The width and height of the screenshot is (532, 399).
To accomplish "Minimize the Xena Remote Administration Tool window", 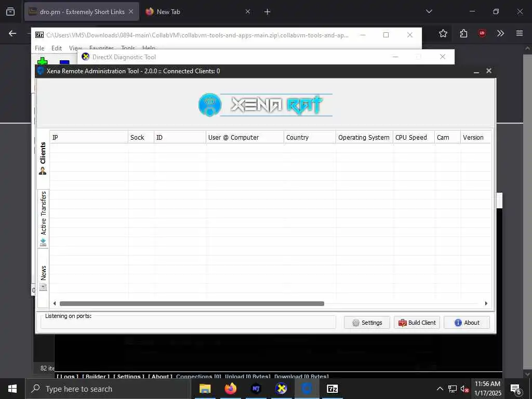I will [x=476, y=71].
